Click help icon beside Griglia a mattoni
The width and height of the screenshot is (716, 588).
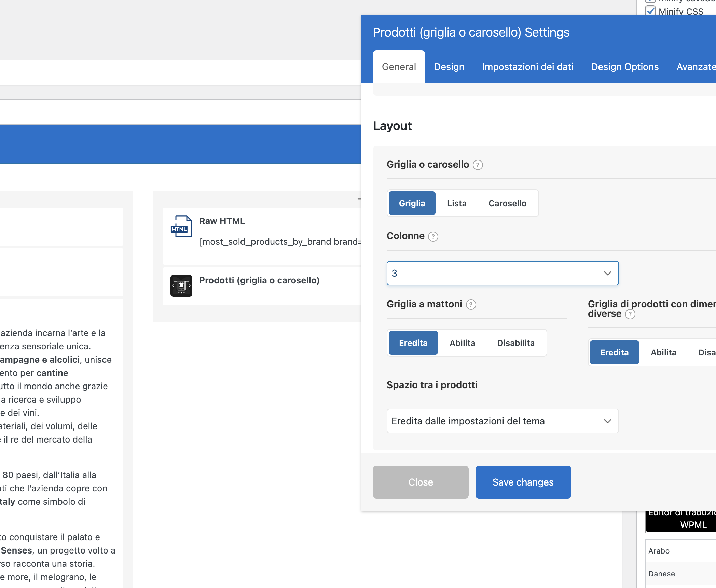click(471, 304)
